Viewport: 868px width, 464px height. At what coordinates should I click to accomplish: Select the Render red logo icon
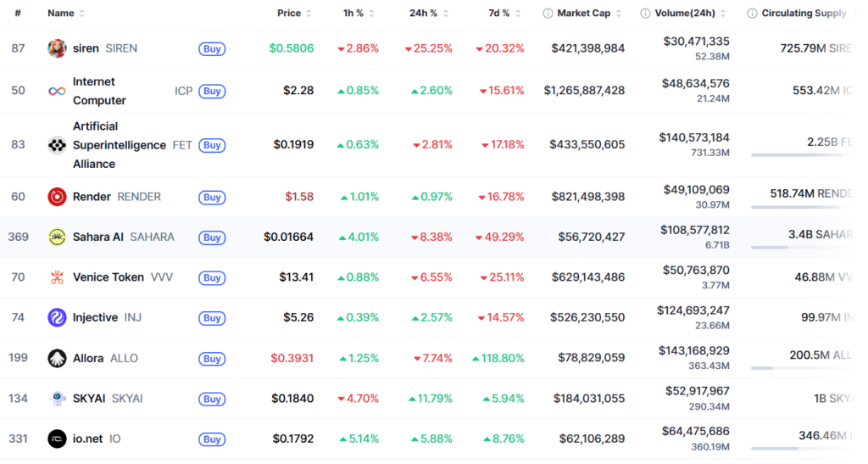pyautogui.click(x=57, y=197)
